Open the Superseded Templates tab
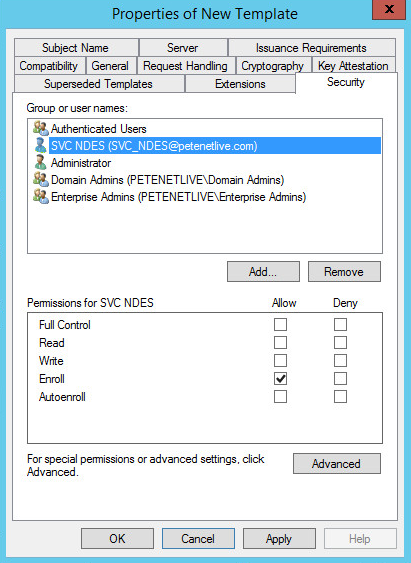 pyautogui.click(x=99, y=84)
